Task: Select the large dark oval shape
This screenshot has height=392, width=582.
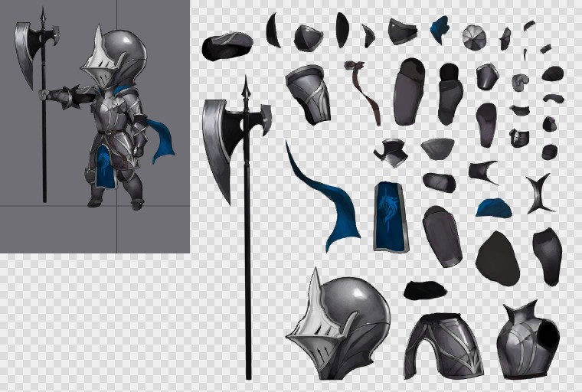Action: click(497, 258)
